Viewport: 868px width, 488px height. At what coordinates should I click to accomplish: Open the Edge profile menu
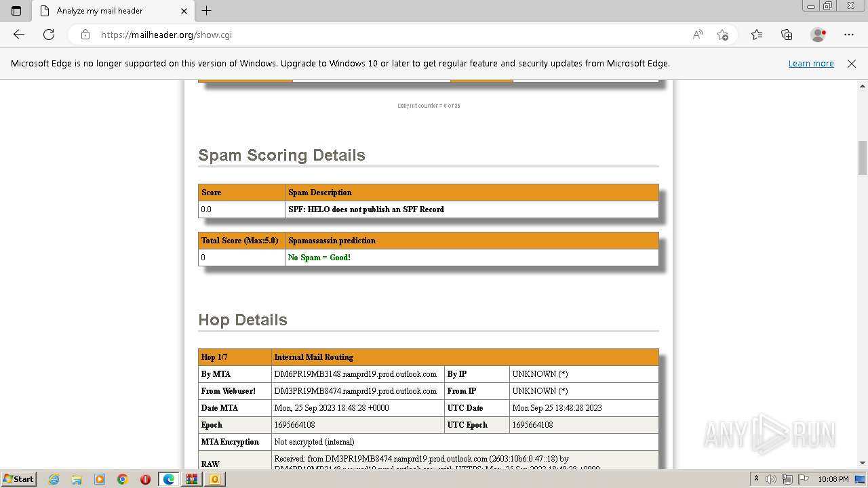[x=818, y=35]
